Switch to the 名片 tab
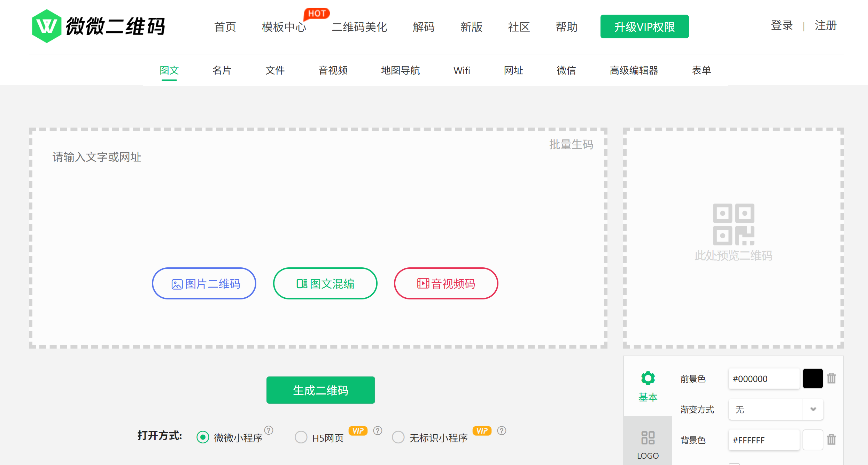Screen dimensions: 868x465 point(222,70)
